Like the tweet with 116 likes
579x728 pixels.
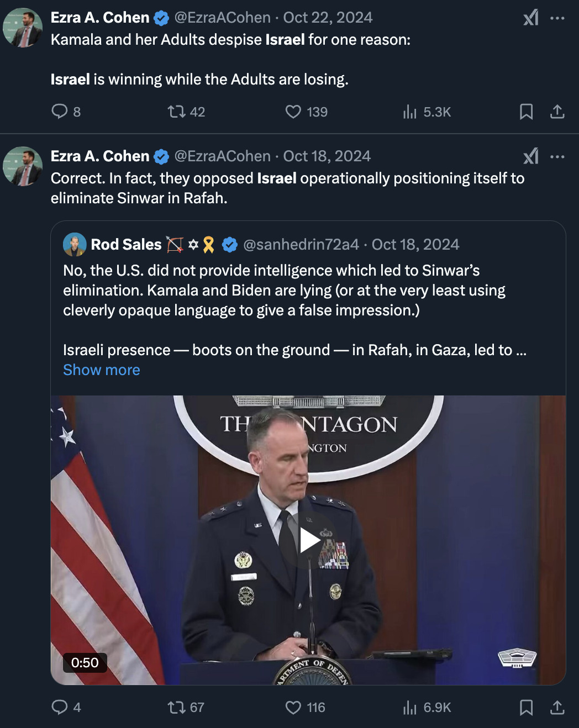pos(293,708)
